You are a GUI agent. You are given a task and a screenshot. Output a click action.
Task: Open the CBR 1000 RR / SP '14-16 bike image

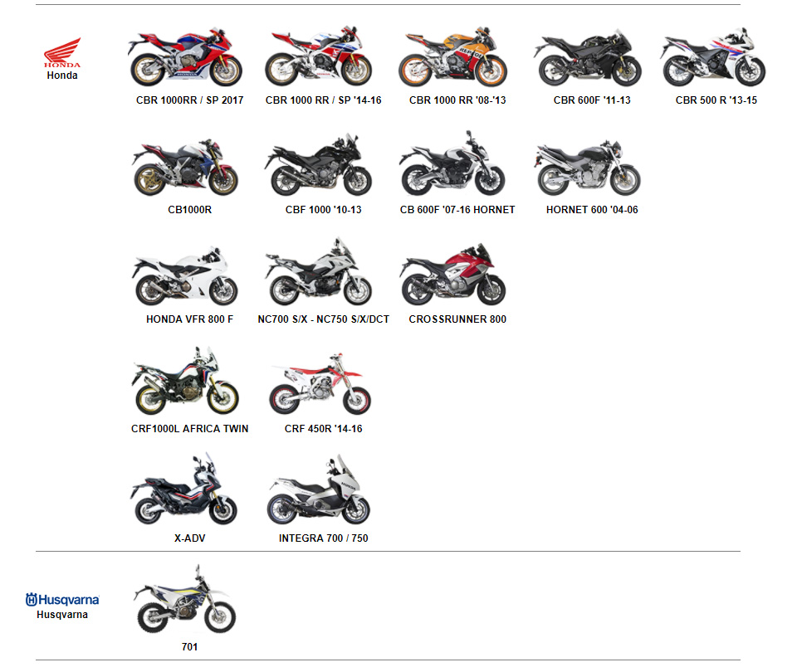tap(319, 56)
